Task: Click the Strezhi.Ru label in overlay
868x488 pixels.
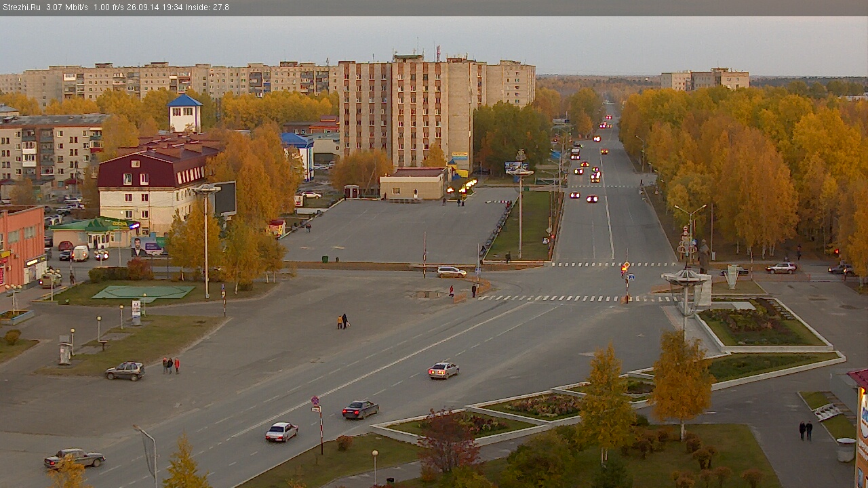Action: pyautogui.click(x=22, y=7)
